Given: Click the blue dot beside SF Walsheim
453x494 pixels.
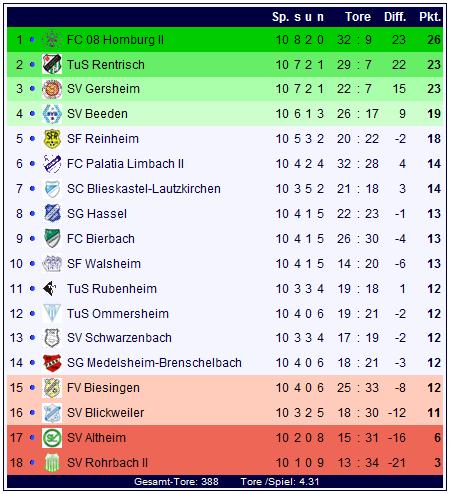Looking at the screenshot, I should click(32, 264).
